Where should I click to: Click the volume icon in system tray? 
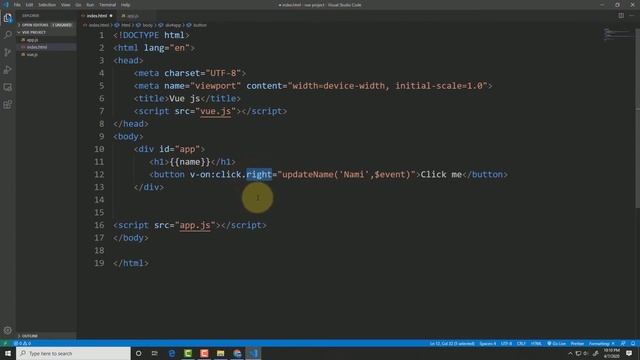pyautogui.click(x=586, y=353)
